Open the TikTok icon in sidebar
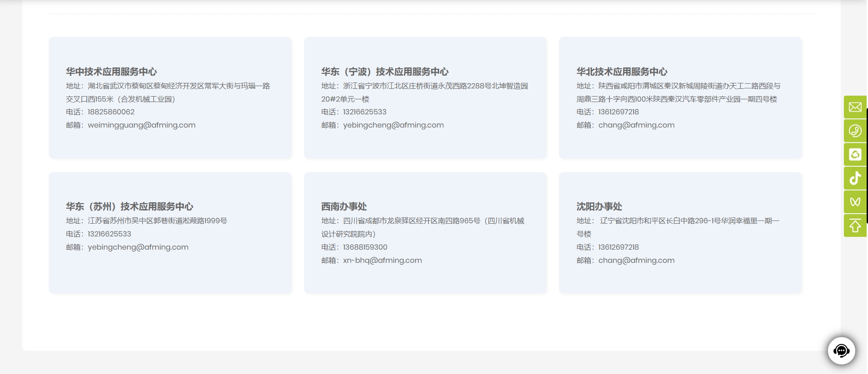This screenshot has height=374, width=868. click(855, 178)
